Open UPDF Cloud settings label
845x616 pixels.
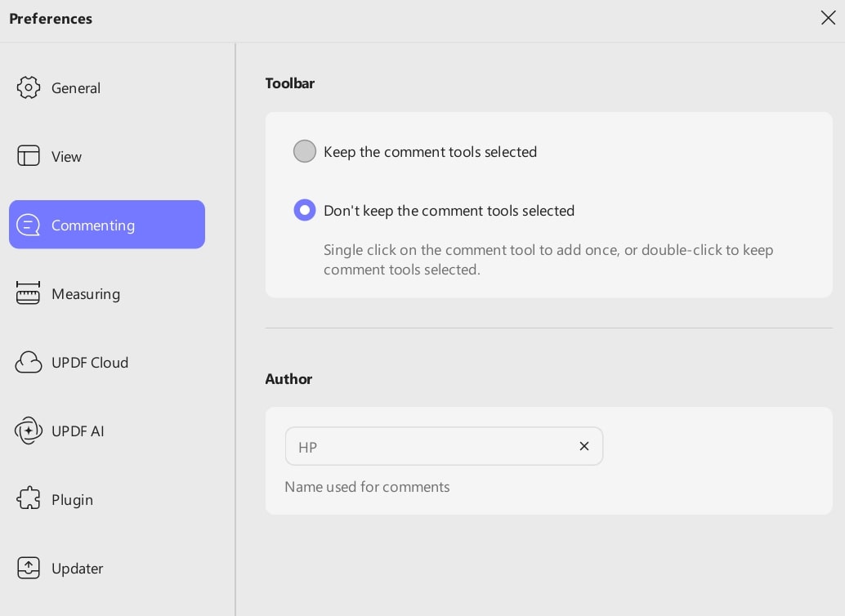(x=90, y=363)
